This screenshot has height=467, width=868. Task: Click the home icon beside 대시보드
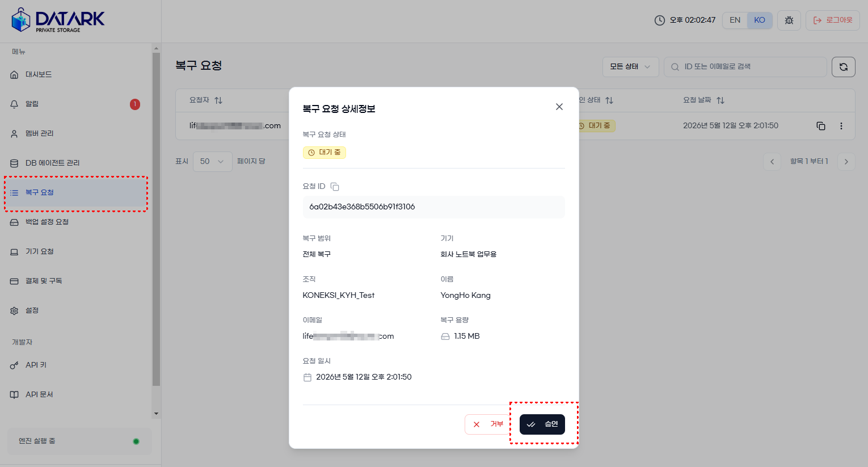coord(14,74)
